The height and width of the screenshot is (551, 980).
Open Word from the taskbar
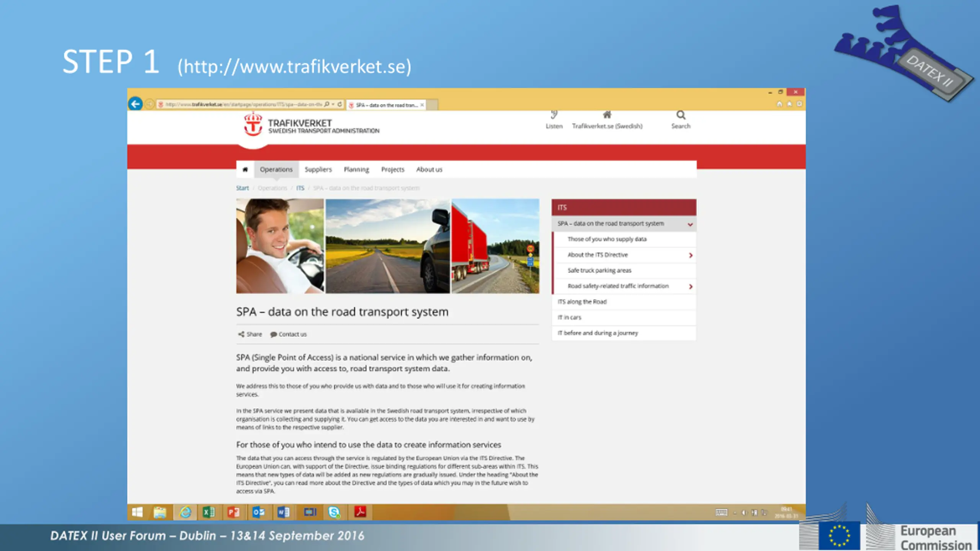tap(283, 512)
